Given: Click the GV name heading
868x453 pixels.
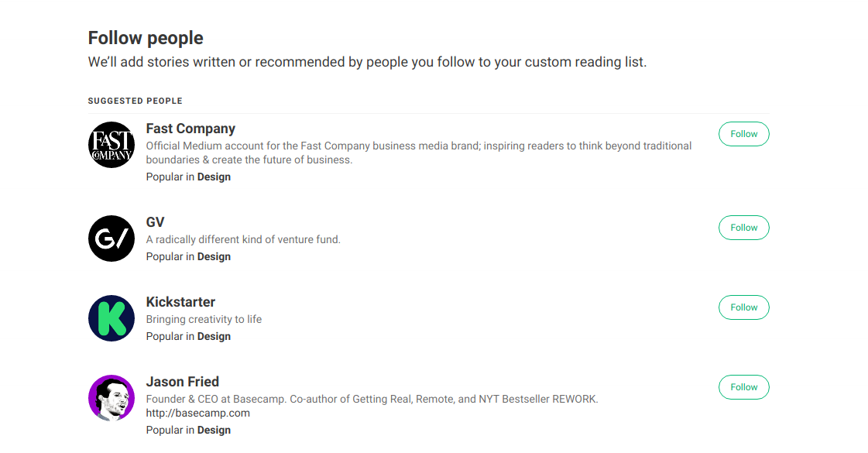Looking at the screenshot, I should (155, 222).
